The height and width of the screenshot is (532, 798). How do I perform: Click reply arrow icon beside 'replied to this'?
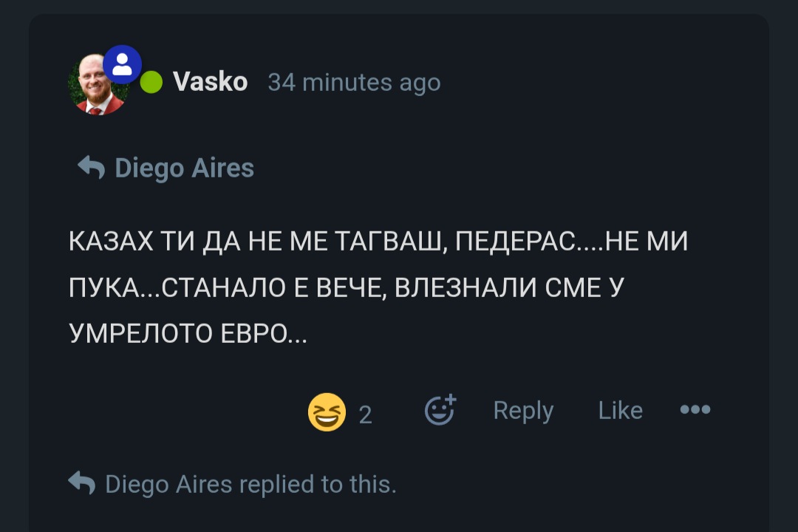tap(81, 484)
